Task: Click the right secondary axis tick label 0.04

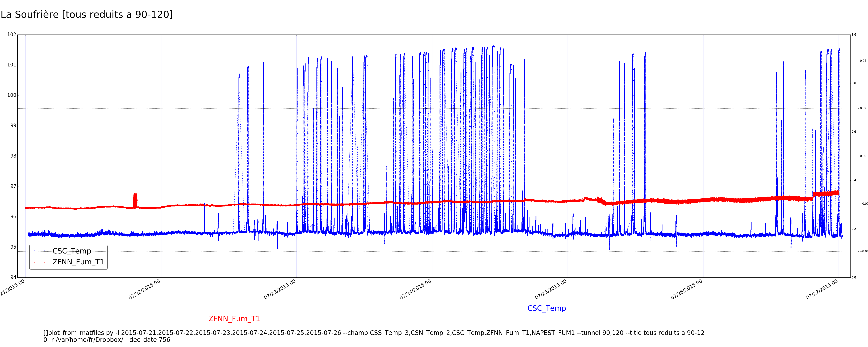Action: click(x=863, y=61)
